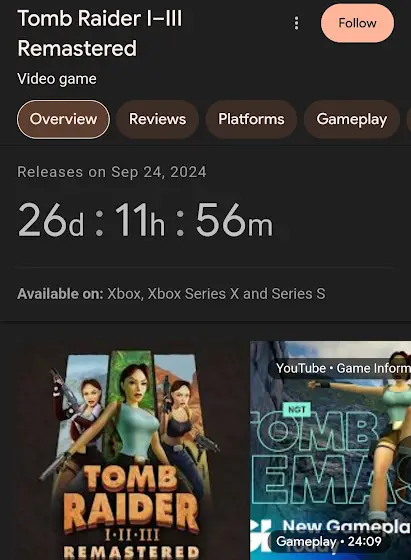The width and height of the screenshot is (411, 560).
Task: Open the Platforms tab
Action: (251, 119)
